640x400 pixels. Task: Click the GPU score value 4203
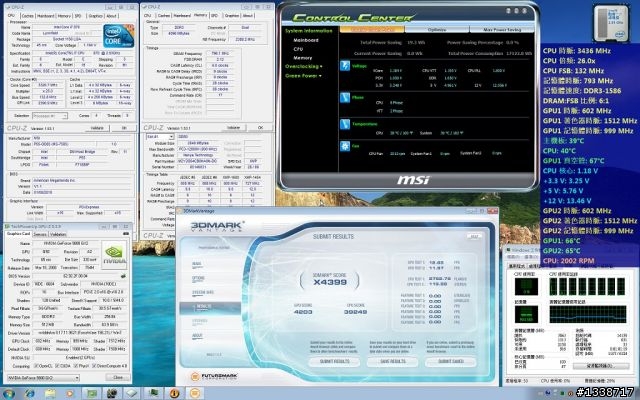click(303, 312)
